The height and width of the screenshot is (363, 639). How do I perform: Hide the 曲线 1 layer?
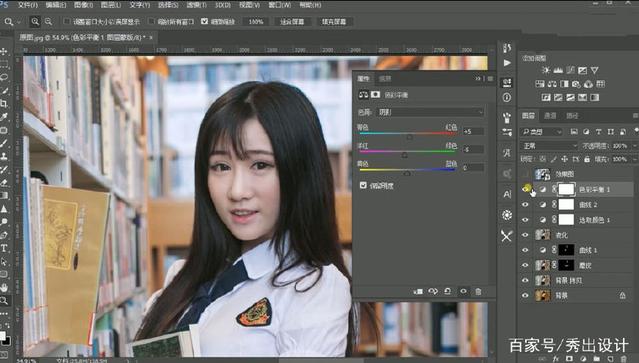pyautogui.click(x=525, y=250)
